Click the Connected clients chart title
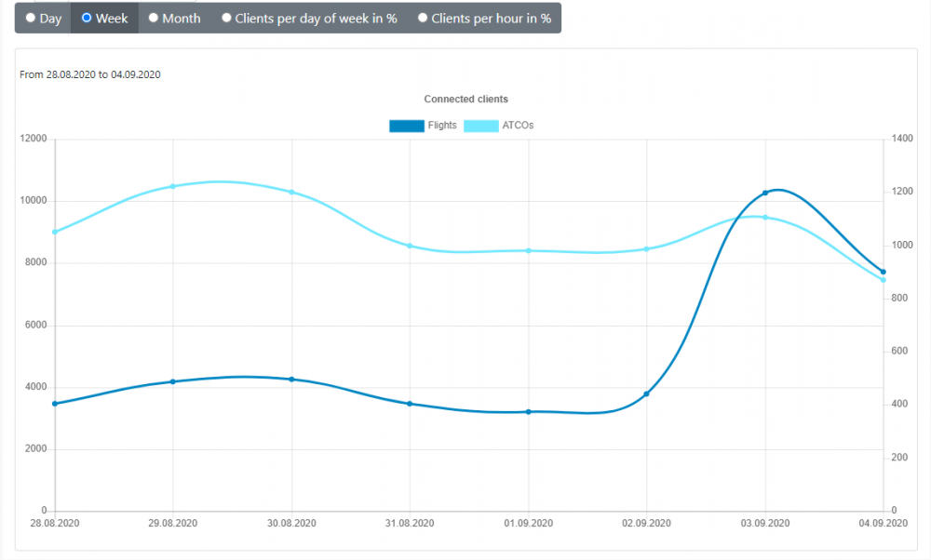 point(465,100)
